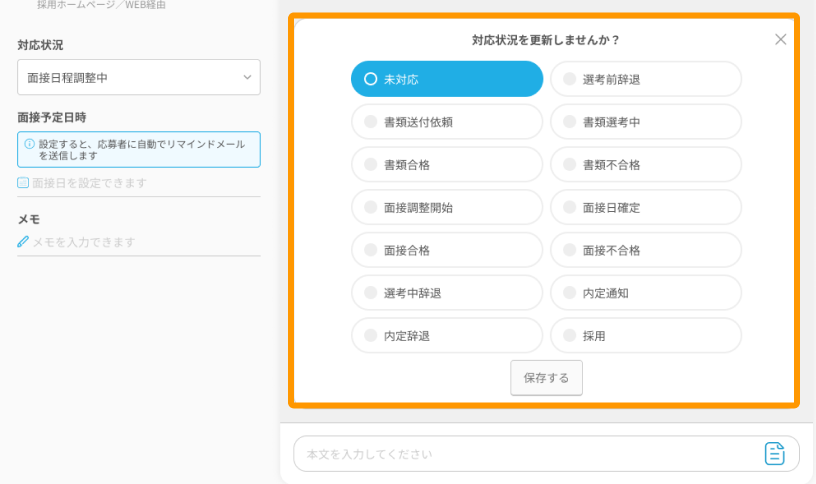Select the 未対応 status option

coord(447,79)
